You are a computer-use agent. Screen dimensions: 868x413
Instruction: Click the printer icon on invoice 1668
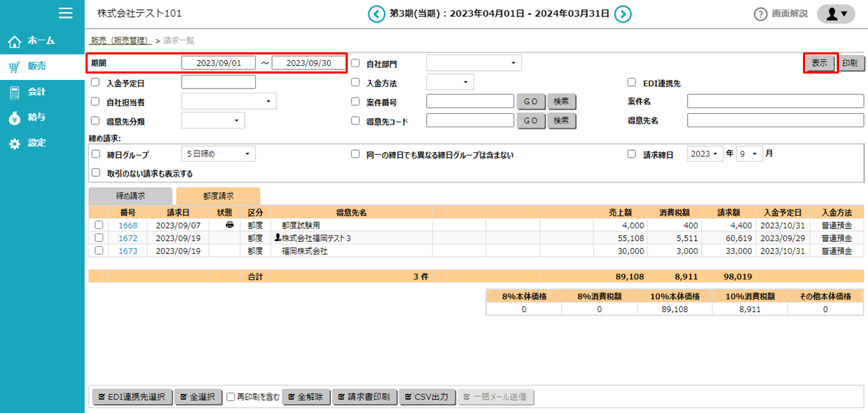[229, 225]
